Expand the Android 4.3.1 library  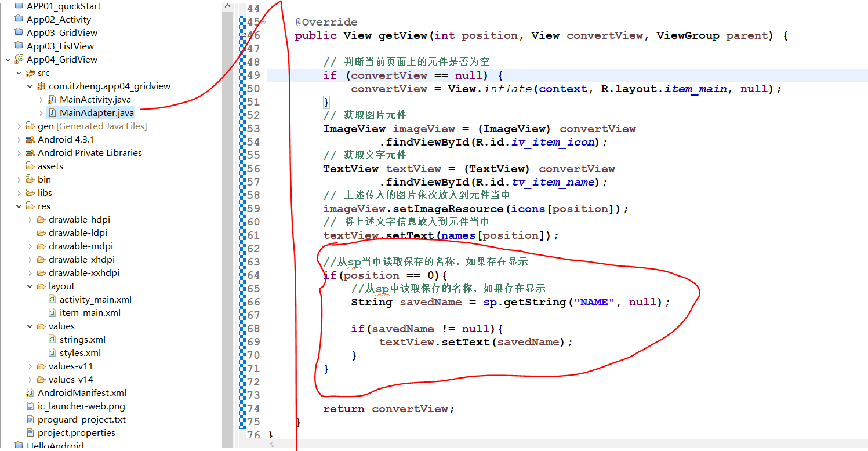coord(18,140)
